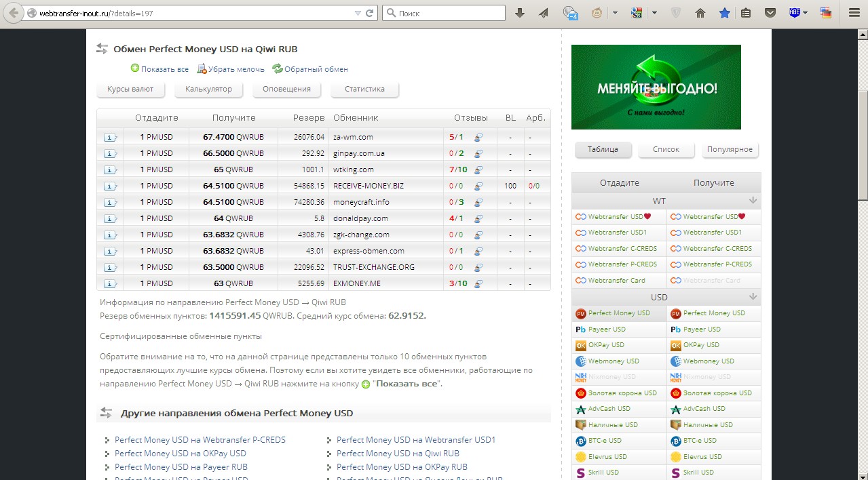This screenshot has width=868, height=480.
Task: Open the address bar history dropdown
Action: 358,13
